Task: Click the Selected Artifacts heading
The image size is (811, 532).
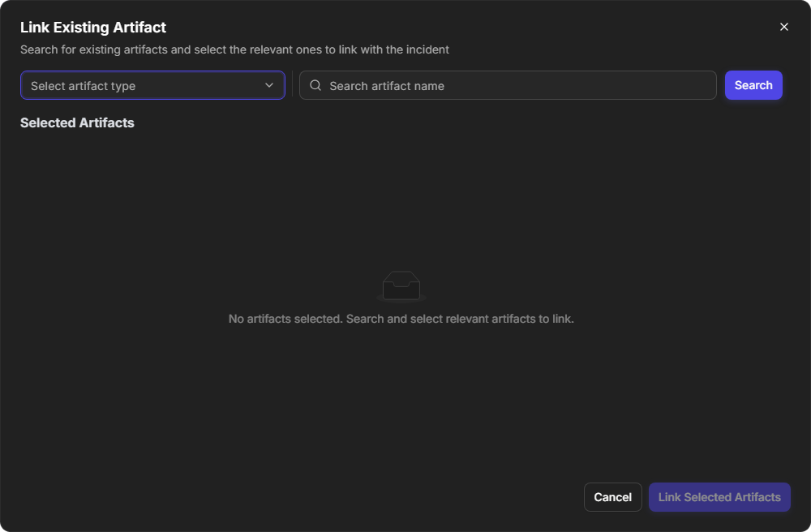Action: click(77, 122)
